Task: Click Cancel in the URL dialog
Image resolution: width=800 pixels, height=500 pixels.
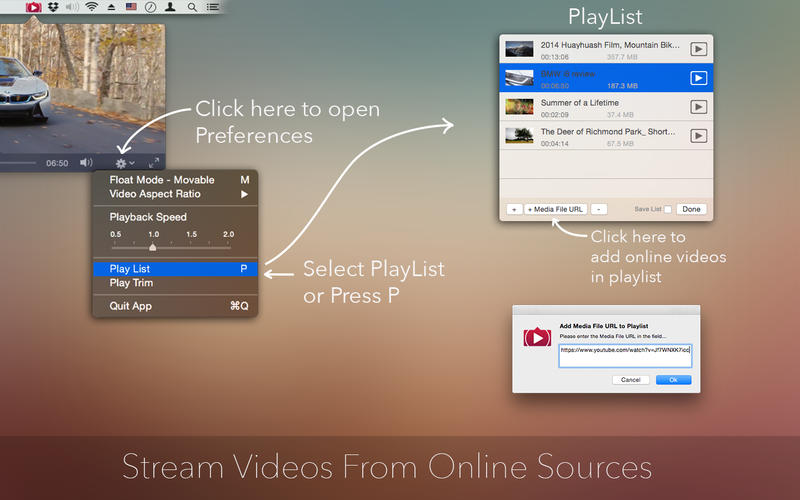Action: click(x=631, y=380)
